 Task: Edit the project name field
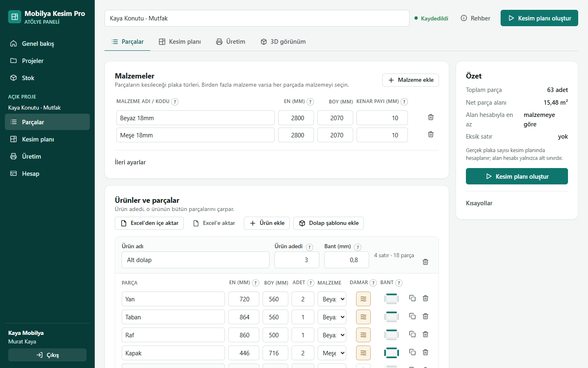click(x=257, y=18)
